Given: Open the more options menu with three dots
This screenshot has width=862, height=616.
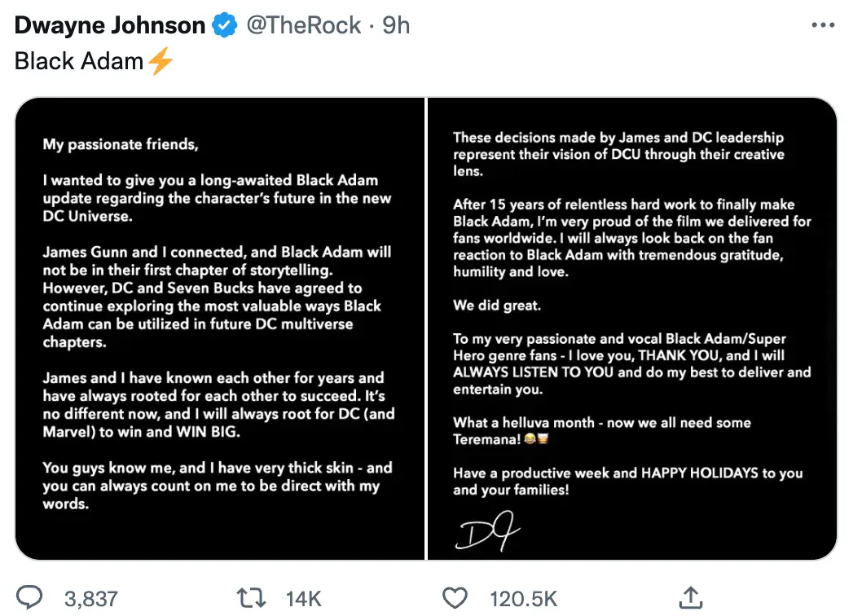Looking at the screenshot, I should [823, 24].
